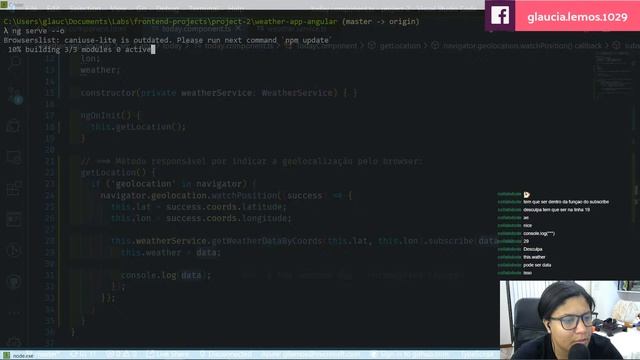The image size is (640, 360).
Task: Click 'this.lat = success.coords.latitude' line
Action: tap(199, 207)
